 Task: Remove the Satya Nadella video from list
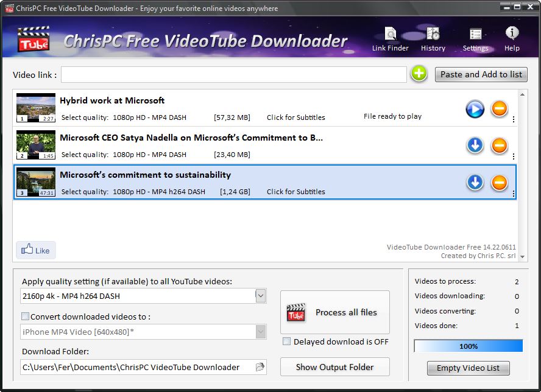pyautogui.click(x=499, y=145)
